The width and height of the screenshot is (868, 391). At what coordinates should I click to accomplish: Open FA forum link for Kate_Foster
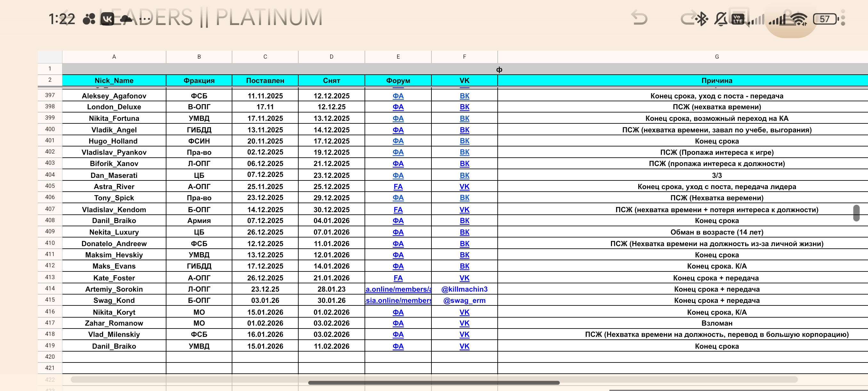[398, 278]
